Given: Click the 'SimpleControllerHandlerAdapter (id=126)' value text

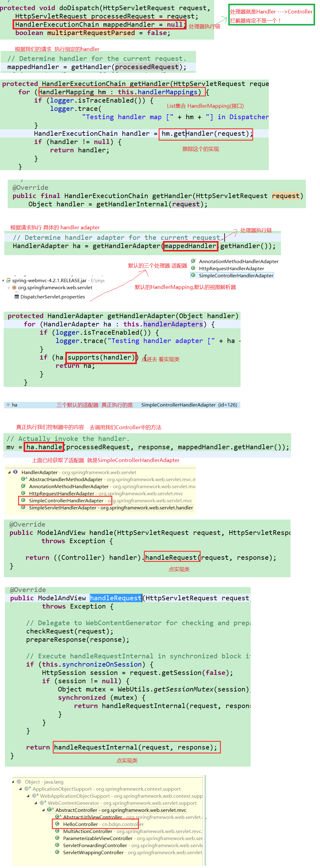Looking at the screenshot, I should click(x=189, y=405).
